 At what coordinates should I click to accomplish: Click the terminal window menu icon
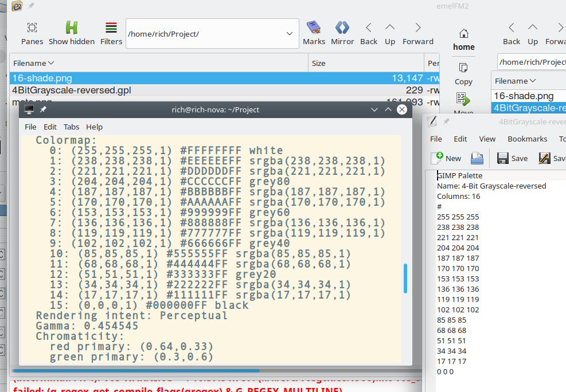29,109
